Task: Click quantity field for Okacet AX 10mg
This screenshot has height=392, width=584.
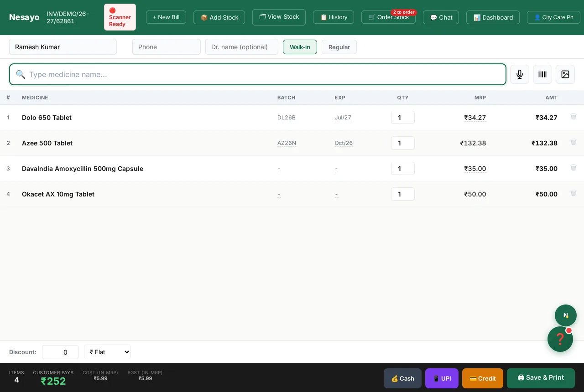Action: (x=403, y=194)
